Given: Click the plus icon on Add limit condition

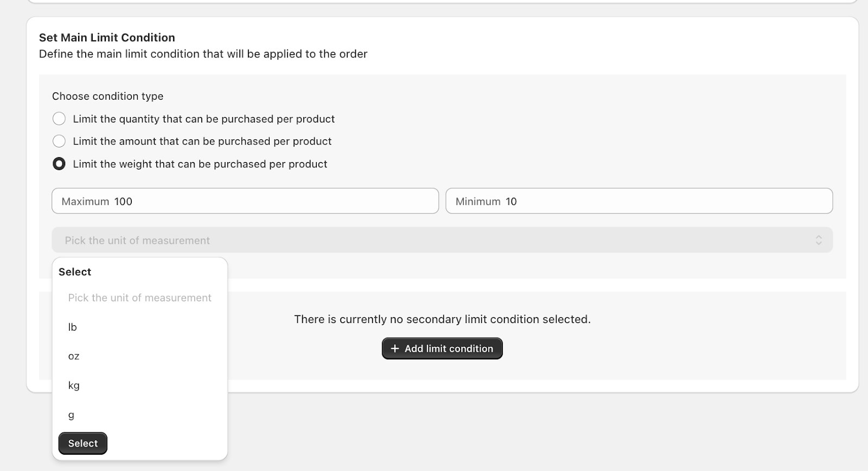Looking at the screenshot, I should point(395,349).
